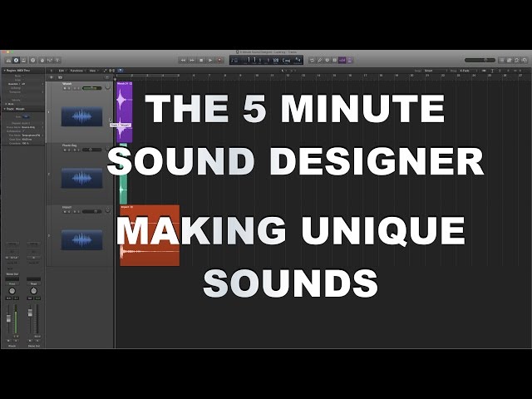Toggle Cycle mode button
The width and height of the screenshot is (532, 399).
(x=312, y=61)
